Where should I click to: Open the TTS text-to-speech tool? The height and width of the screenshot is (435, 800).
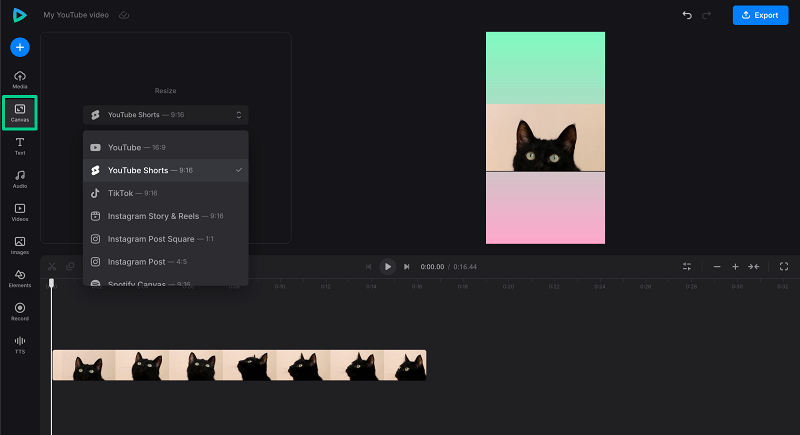20,345
